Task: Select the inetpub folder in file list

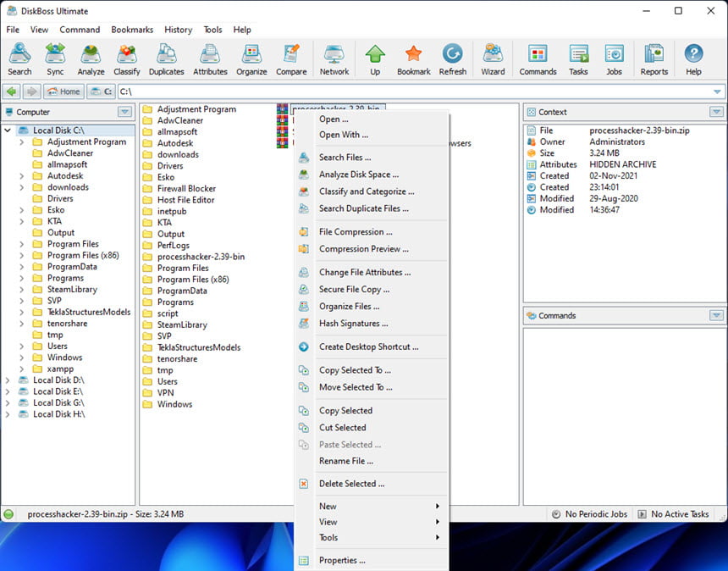Action: [x=171, y=212]
